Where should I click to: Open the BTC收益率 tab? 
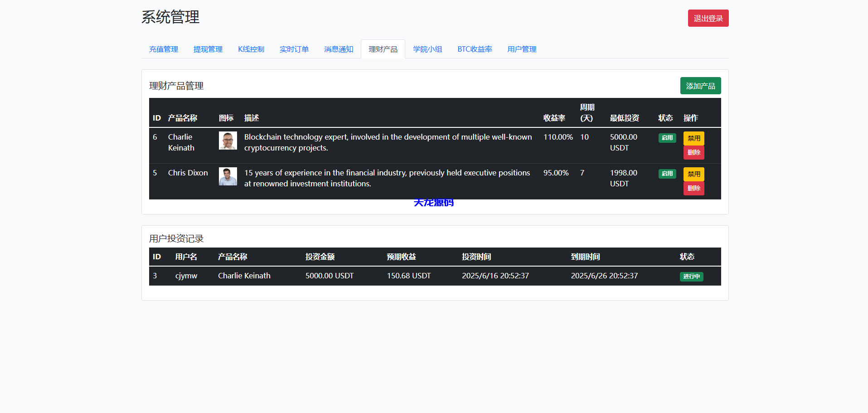[x=475, y=49]
